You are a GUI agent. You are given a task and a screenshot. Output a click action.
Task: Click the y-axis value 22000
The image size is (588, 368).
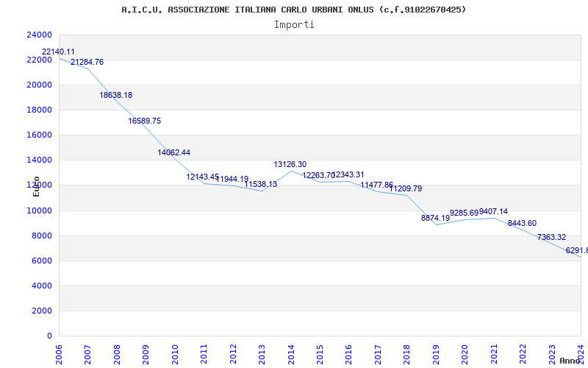point(40,60)
